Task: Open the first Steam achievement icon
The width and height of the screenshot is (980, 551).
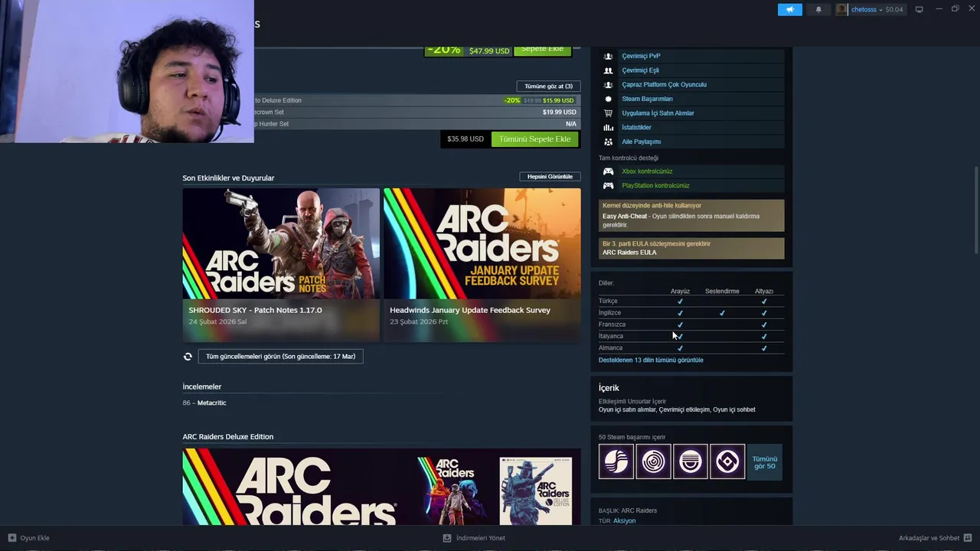Action: tap(616, 461)
